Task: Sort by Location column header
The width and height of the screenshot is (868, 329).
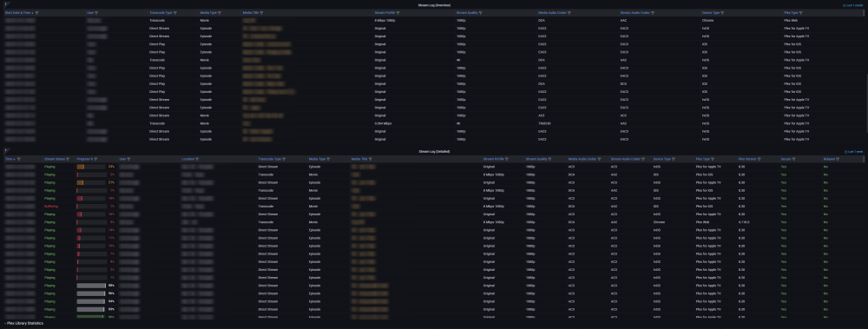Action: tap(187, 159)
